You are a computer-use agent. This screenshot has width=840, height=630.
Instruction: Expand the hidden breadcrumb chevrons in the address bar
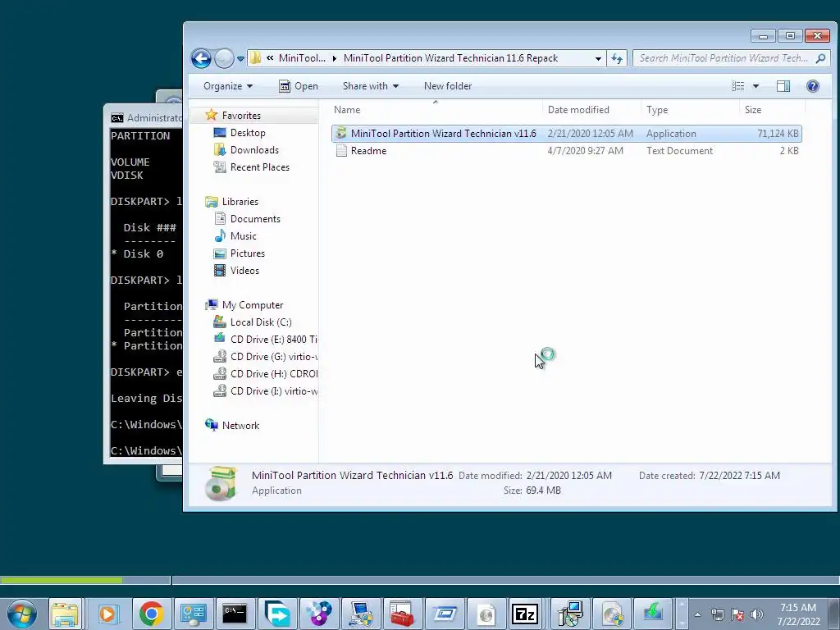point(270,58)
